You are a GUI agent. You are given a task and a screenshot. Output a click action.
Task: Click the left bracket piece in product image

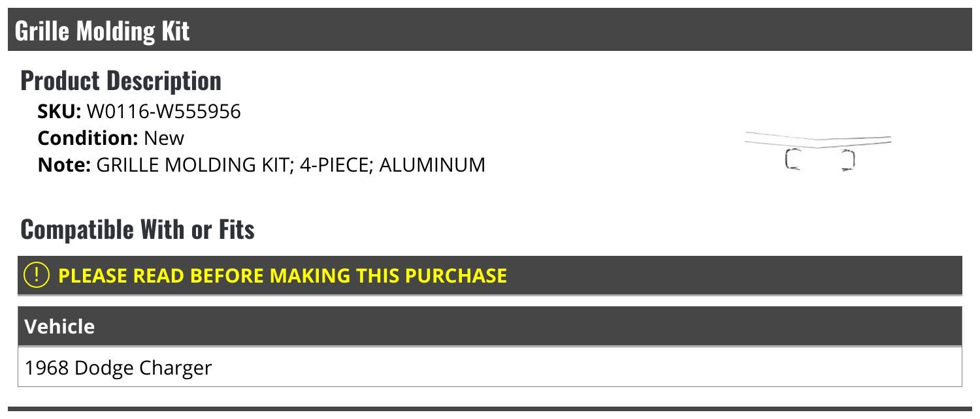pos(792,159)
